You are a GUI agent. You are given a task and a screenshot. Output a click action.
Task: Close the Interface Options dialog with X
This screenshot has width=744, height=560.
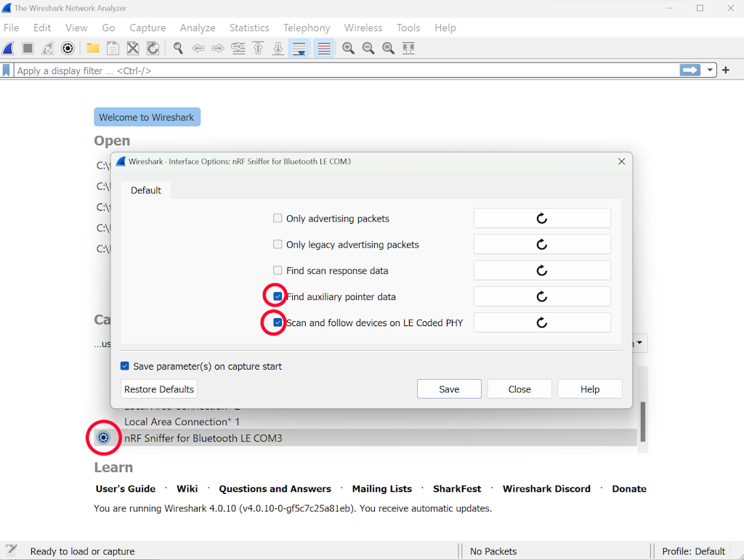coord(622,161)
